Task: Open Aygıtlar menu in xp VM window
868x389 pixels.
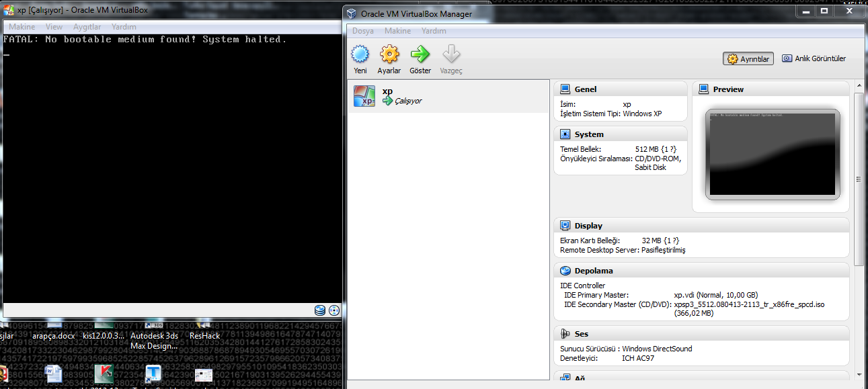Action: pyautogui.click(x=87, y=27)
